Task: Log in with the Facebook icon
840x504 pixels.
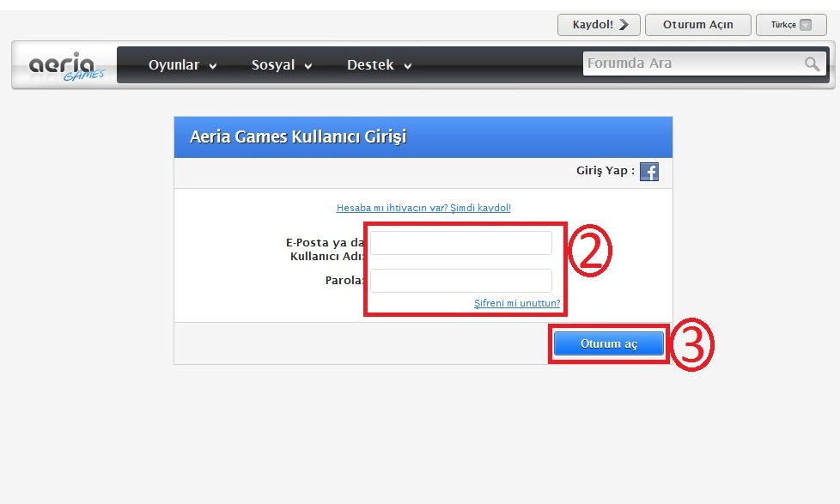Action: tap(649, 172)
